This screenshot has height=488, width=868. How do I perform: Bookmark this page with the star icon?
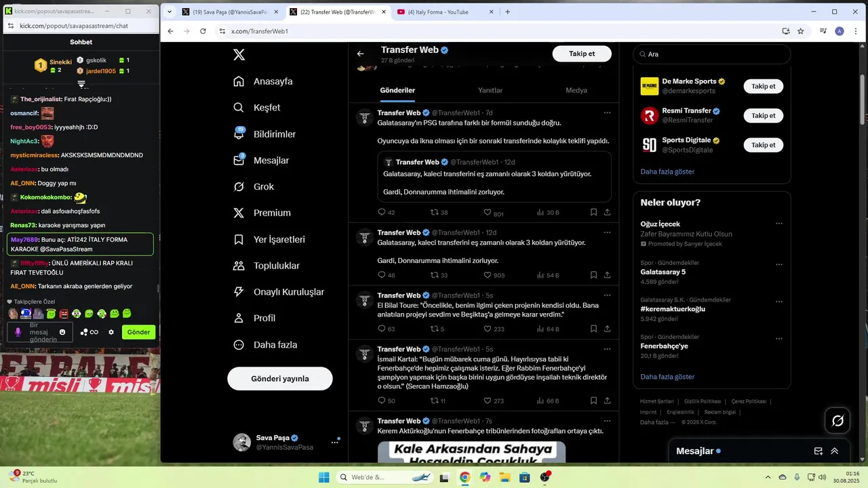pos(801,31)
